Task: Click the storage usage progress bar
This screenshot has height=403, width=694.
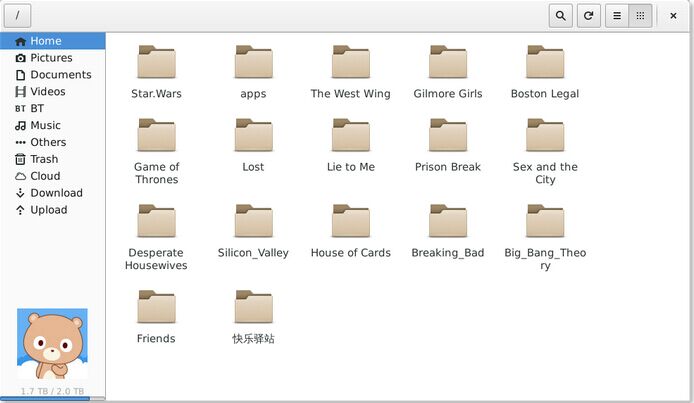Action: click(x=53, y=399)
